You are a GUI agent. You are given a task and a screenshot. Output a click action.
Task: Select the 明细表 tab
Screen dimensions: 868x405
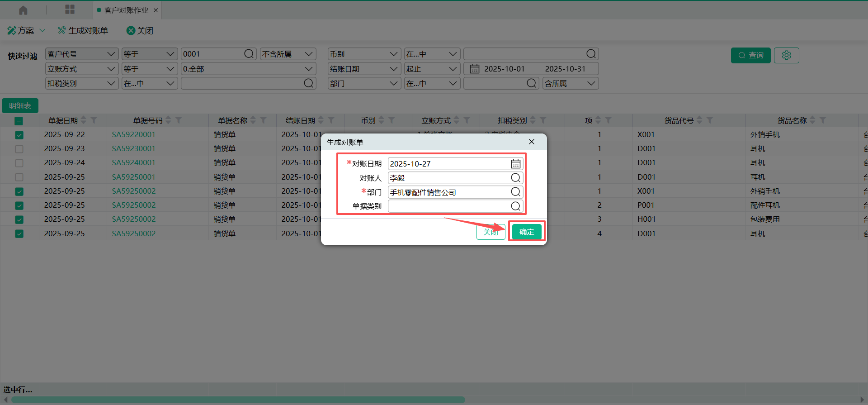20,106
